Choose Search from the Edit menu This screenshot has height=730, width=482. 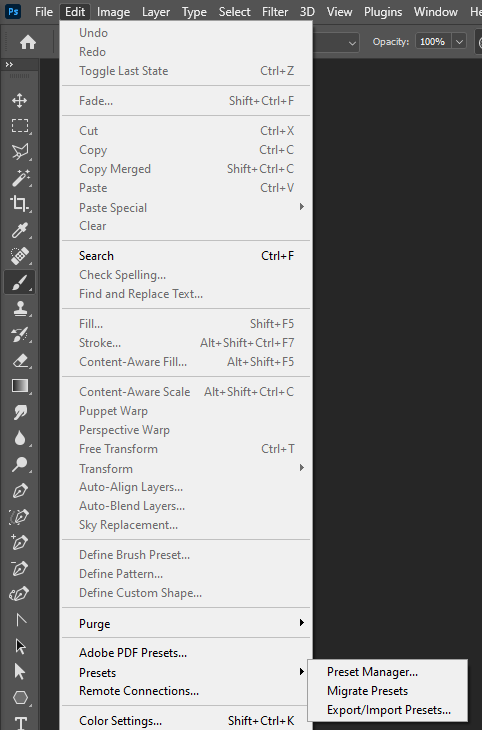tap(186, 256)
